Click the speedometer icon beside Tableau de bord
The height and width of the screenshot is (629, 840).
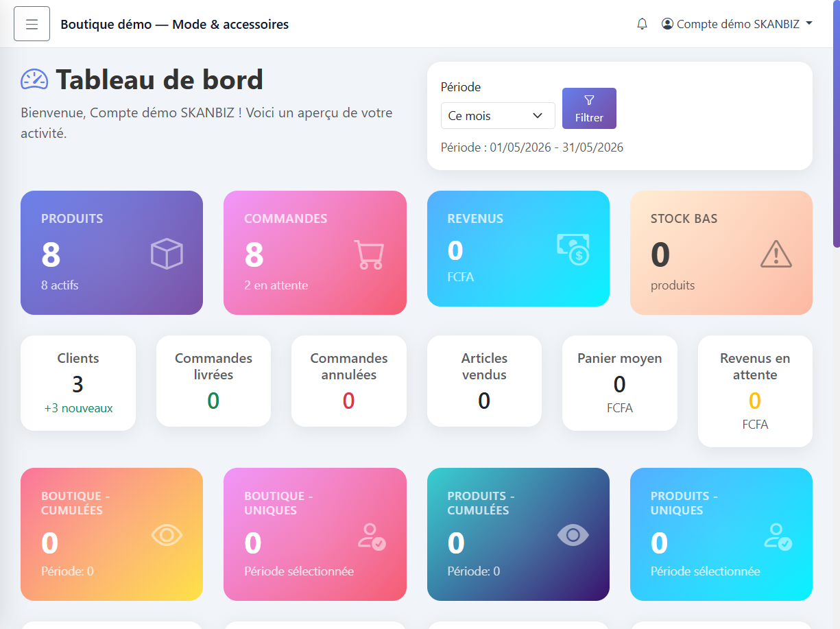pos(34,80)
